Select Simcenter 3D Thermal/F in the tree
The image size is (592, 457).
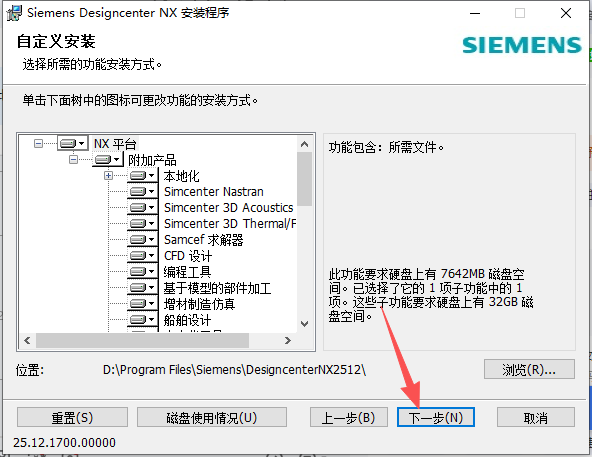click(230, 224)
